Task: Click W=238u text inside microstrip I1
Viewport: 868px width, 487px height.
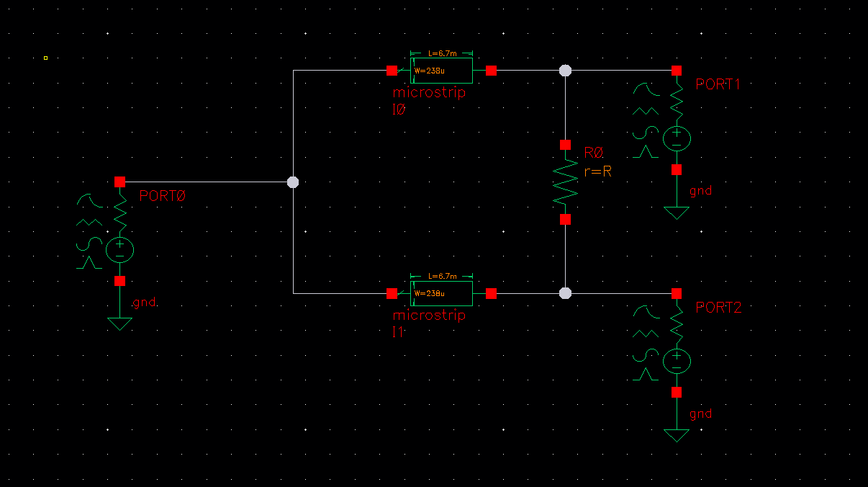Action: (430, 293)
